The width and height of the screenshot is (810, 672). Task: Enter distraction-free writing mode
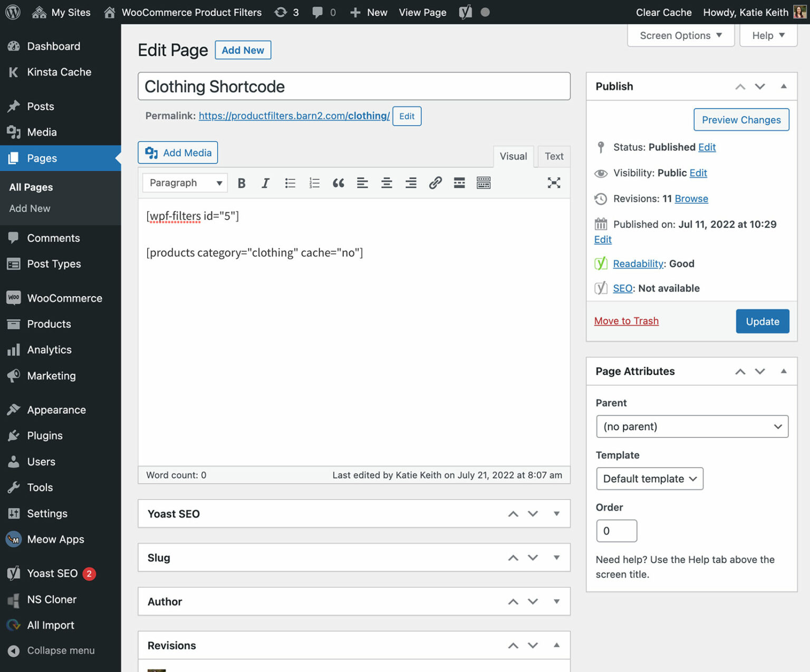click(x=553, y=183)
